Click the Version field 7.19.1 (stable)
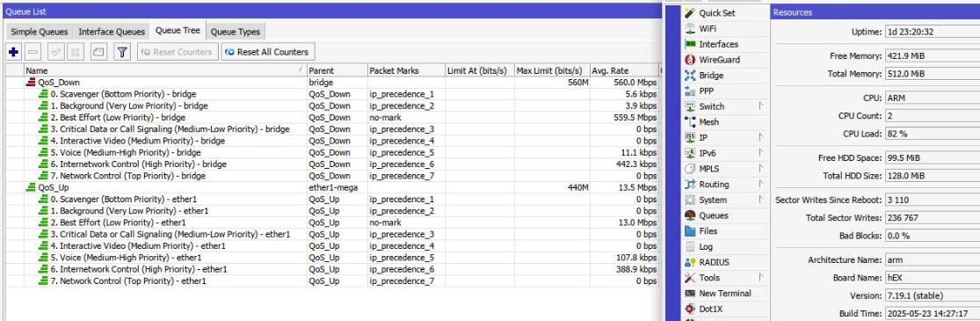This screenshot has height=321, width=980. (932, 295)
